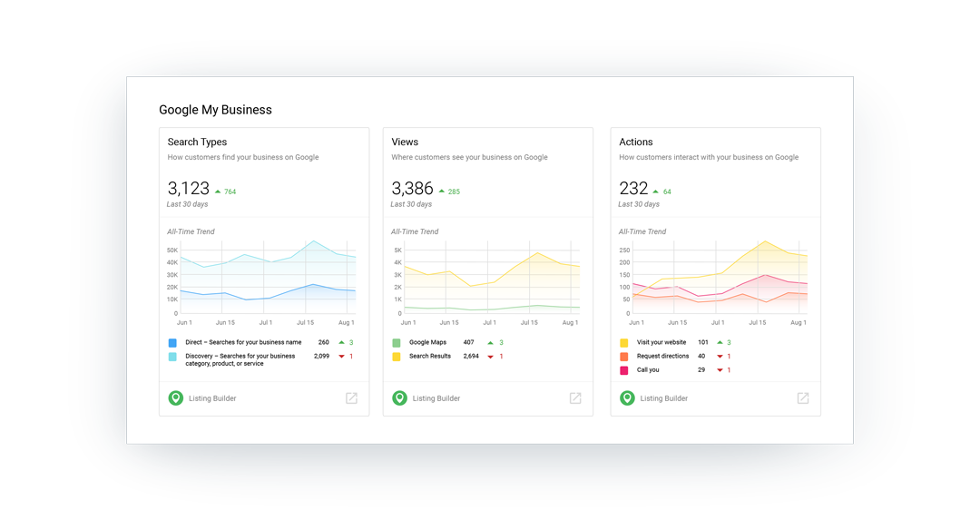Click yellow Search Results legend swatch
Image resolution: width=980 pixels, height=520 pixels.
click(x=397, y=357)
